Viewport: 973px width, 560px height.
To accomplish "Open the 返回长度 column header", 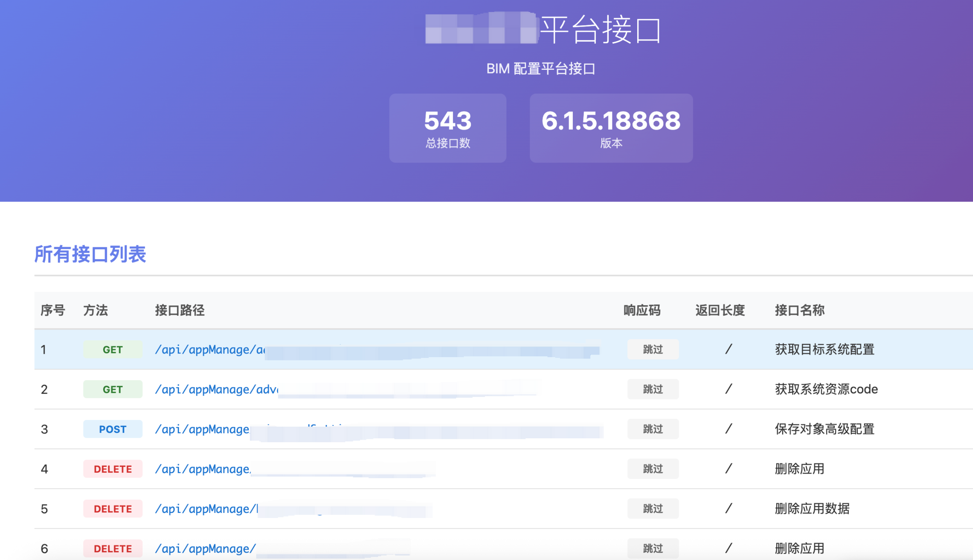I will pyautogui.click(x=721, y=310).
